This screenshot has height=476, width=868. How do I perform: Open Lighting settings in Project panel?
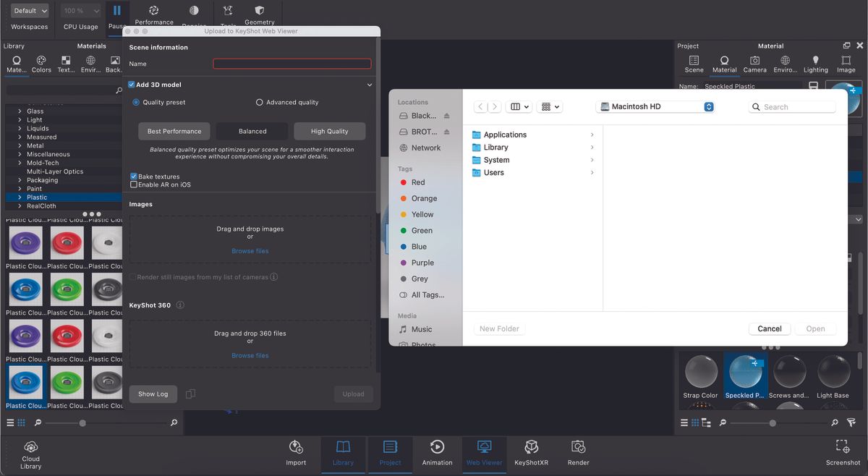coord(815,63)
